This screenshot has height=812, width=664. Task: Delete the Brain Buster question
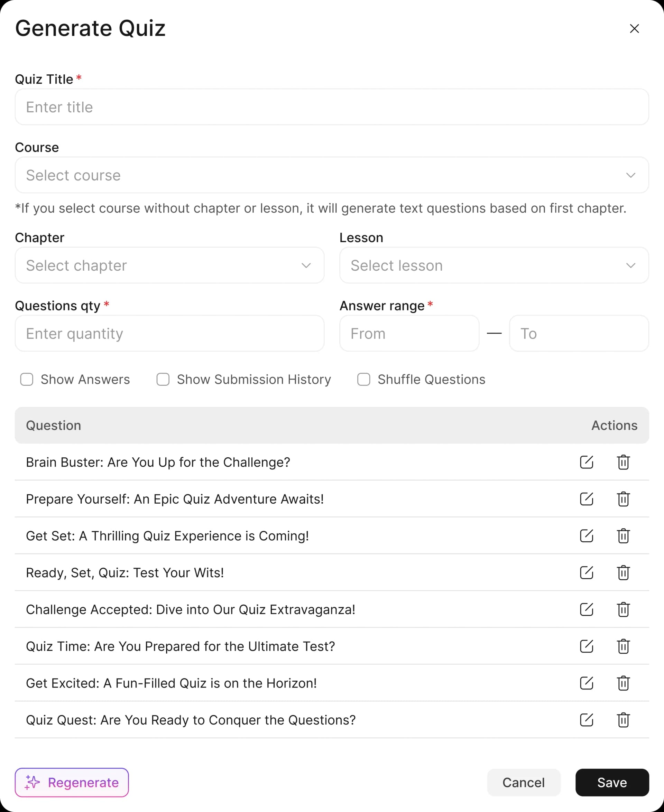pos(623,462)
